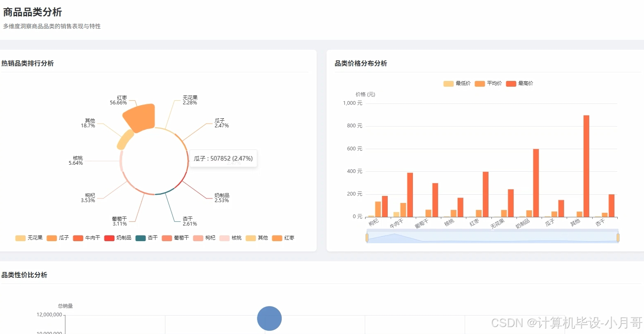Toggle the 其他 legend item
644x334 pixels.
257,238
